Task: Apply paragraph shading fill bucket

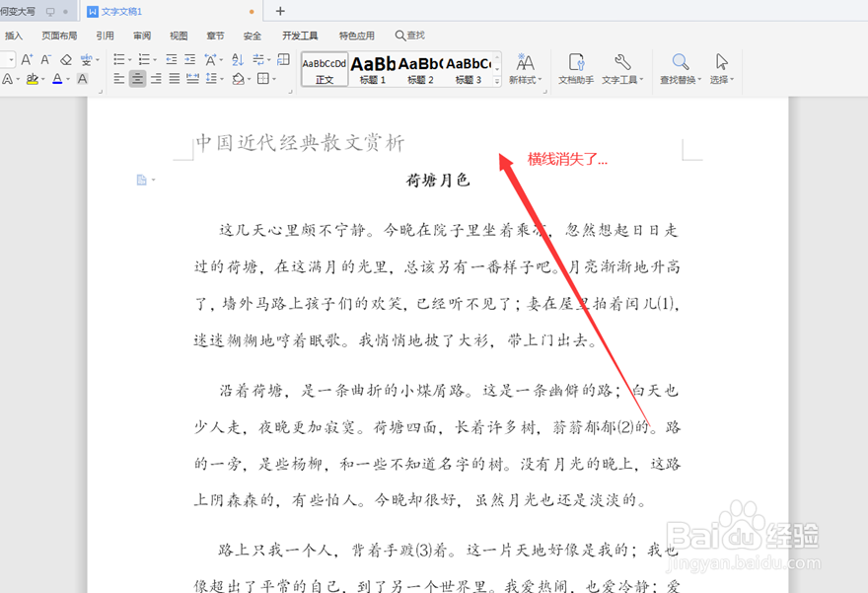Action: pyautogui.click(x=238, y=79)
